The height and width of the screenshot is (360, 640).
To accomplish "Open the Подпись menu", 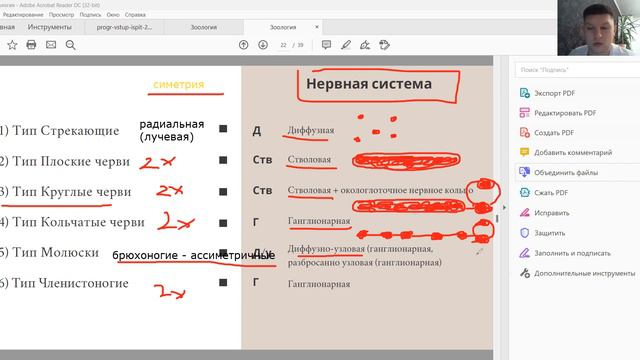I will click(x=90, y=15).
